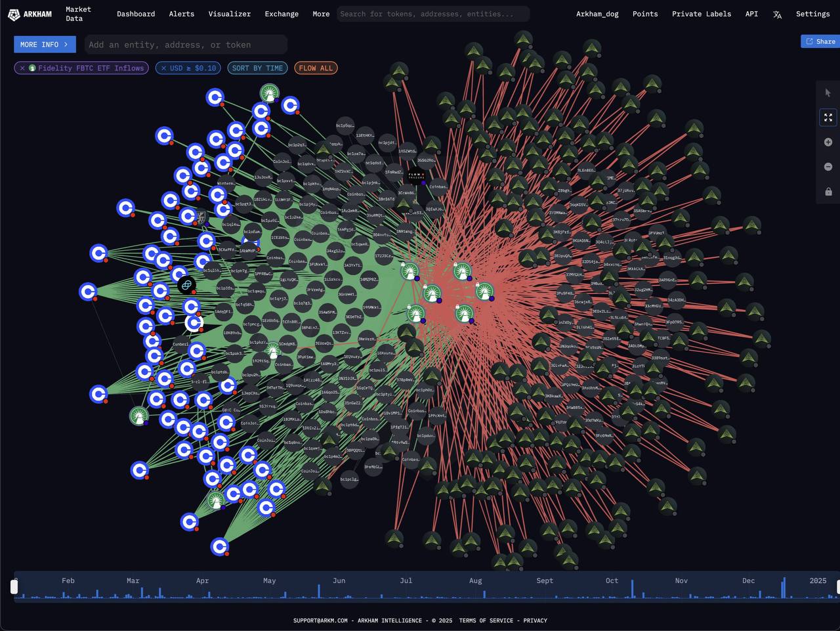Image resolution: width=840 pixels, height=631 pixels.
Task: Open the Terms of Service link
Action: click(486, 620)
